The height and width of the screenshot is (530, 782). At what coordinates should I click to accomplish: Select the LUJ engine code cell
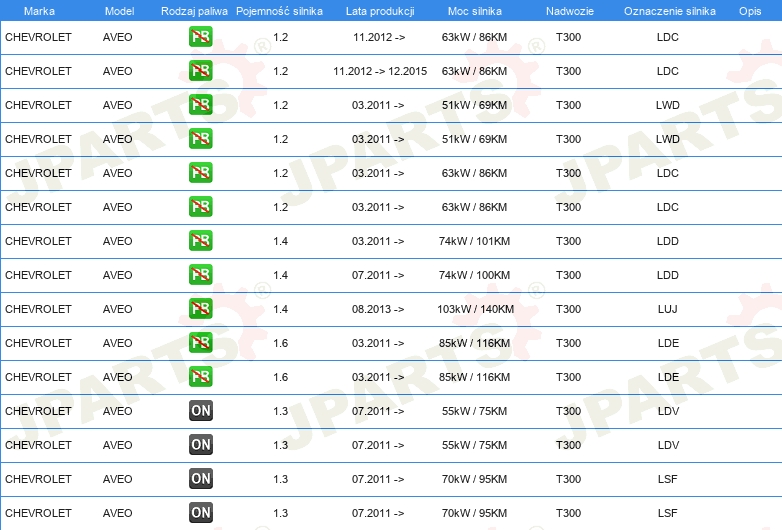tap(667, 309)
